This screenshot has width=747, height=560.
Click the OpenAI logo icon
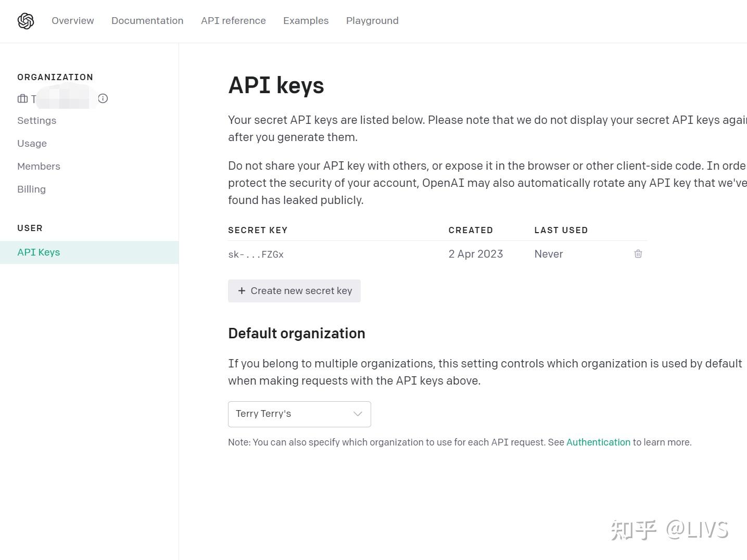pyautogui.click(x=26, y=21)
